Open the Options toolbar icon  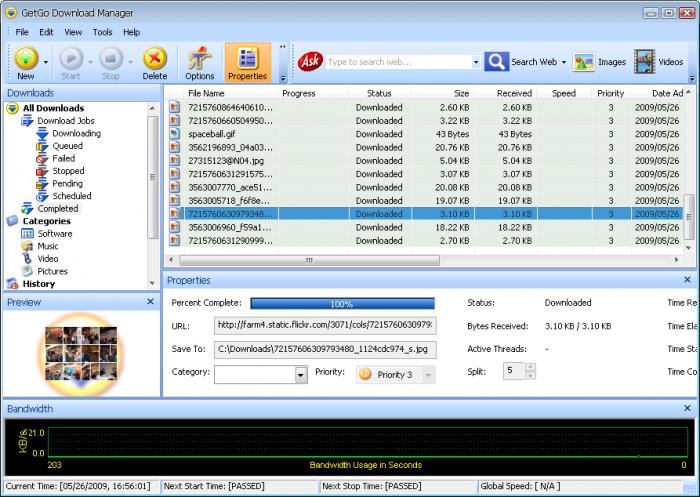click(200, 58)
